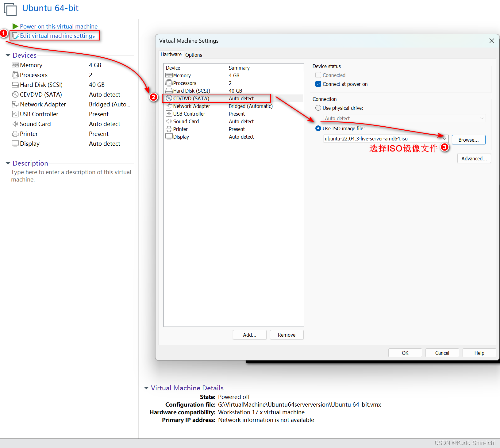Click the Device column header
The width and height of the screenshot is (500, 448).
tap(195, 68)
